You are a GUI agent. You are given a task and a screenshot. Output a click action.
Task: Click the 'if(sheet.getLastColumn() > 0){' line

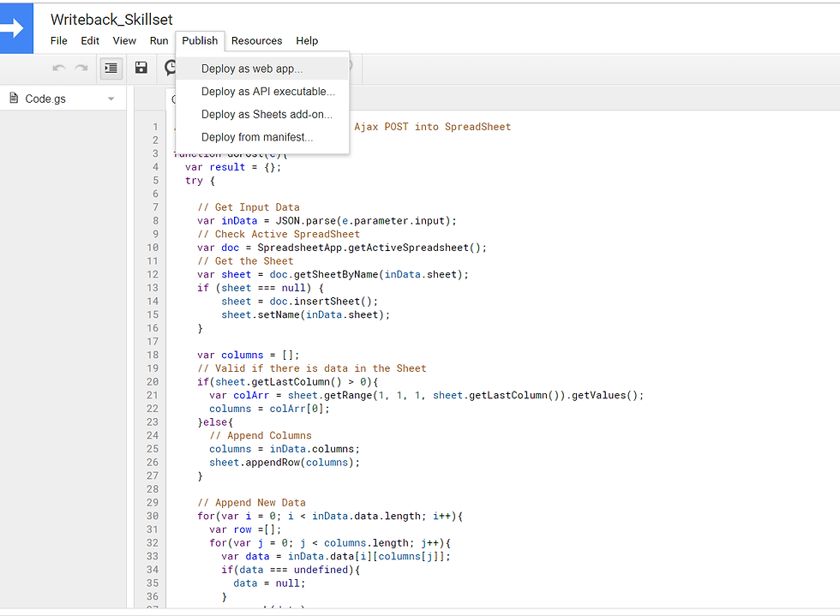[288, 381]
